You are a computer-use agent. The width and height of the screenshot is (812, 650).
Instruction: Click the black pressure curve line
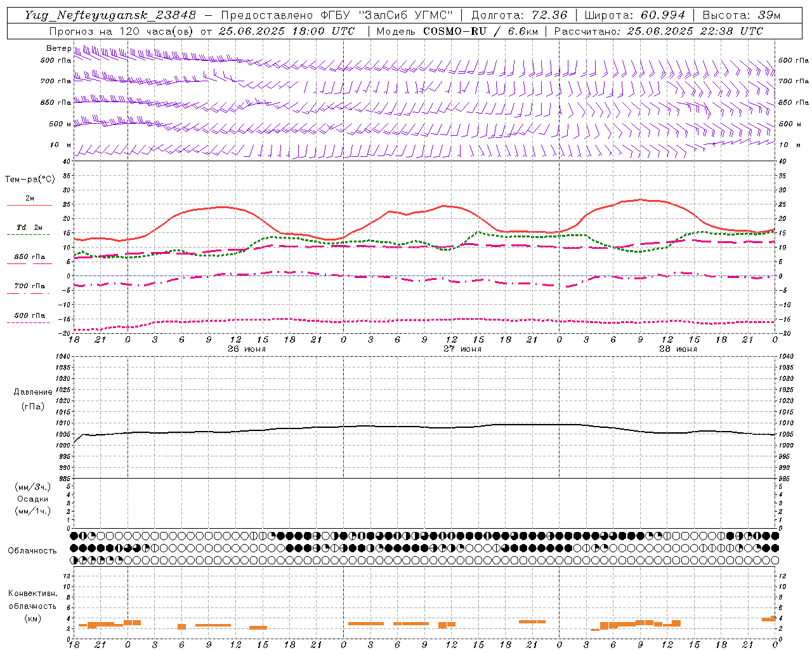[424, 427]
